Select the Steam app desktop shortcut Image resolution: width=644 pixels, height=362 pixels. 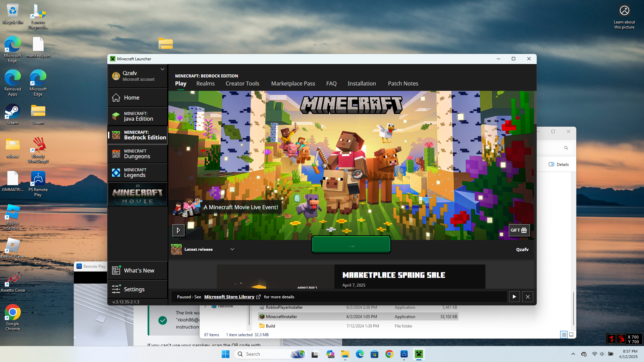pyautogui.click(x=13, y=115)
